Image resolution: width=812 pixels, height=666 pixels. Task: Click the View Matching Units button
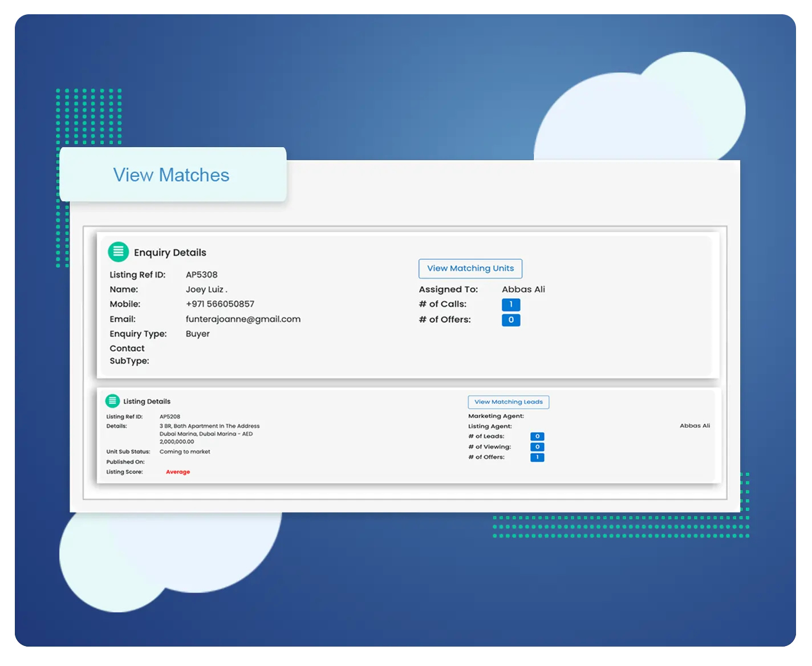click(470, 269)
